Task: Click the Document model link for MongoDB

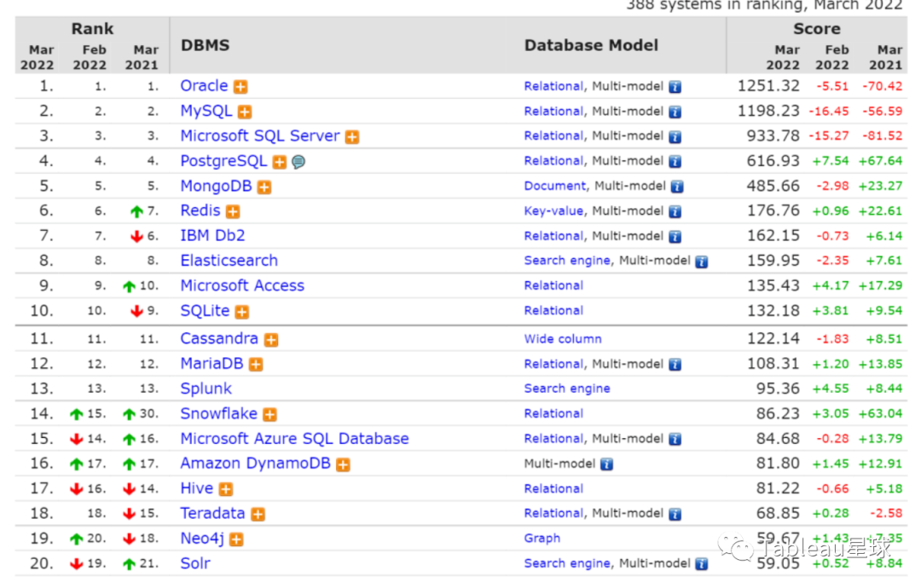Action: click(x=554, y=186)
